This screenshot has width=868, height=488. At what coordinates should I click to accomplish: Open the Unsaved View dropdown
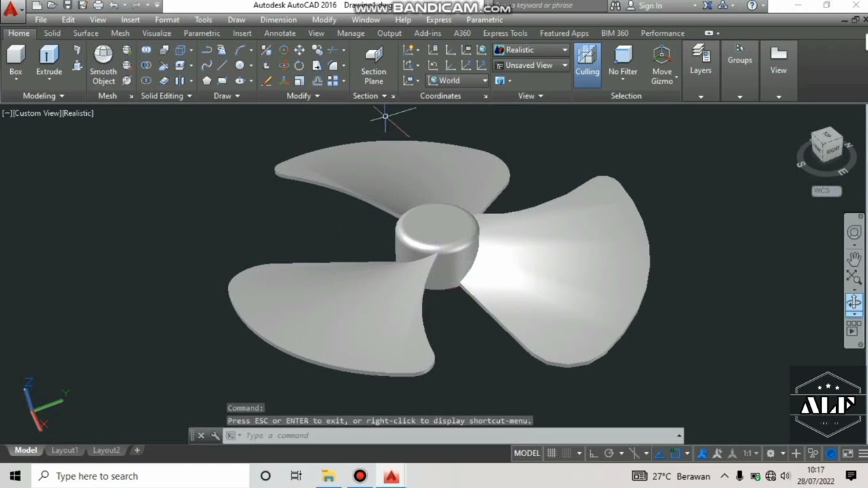pos(532,65)
